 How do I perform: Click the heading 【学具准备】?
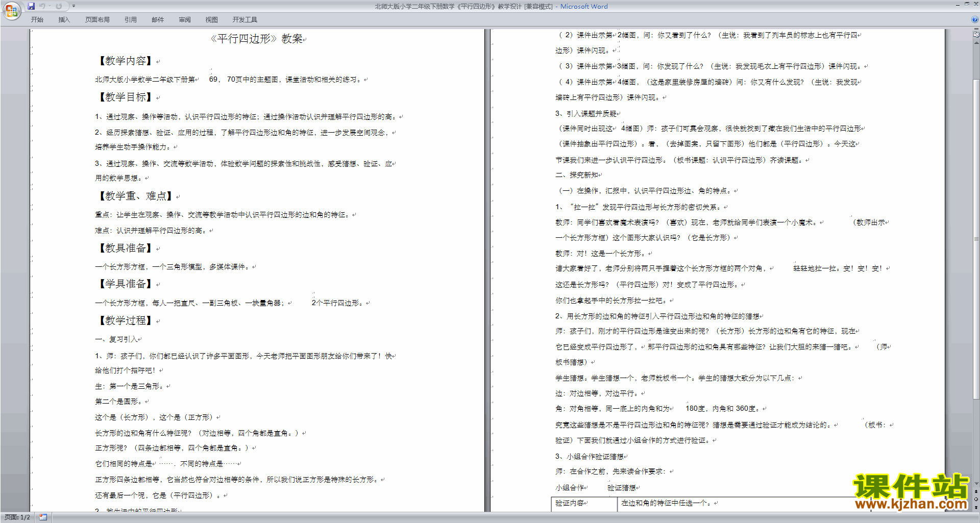tap(126, 284)
